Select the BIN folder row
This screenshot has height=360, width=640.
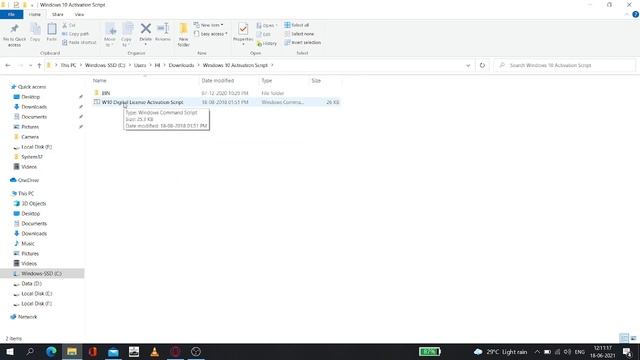[216, 93]
